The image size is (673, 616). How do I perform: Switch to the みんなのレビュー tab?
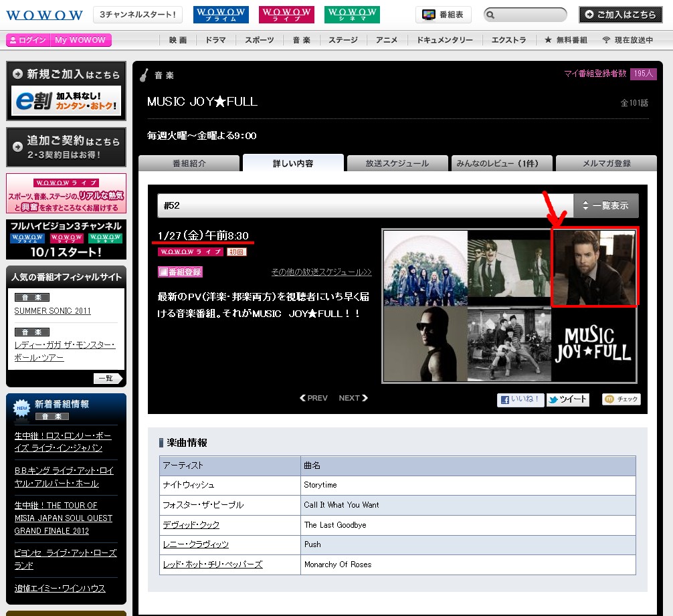(501, 163)
